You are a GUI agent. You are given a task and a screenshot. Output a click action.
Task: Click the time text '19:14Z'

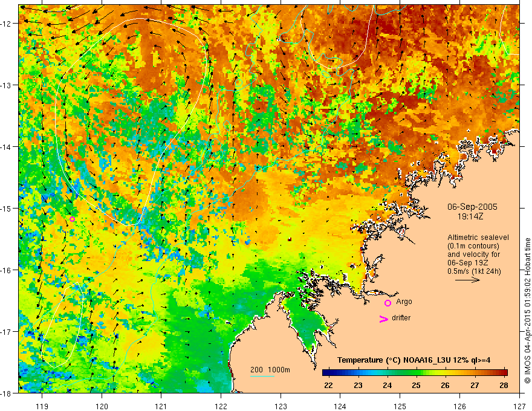click(x=470, y=216)
